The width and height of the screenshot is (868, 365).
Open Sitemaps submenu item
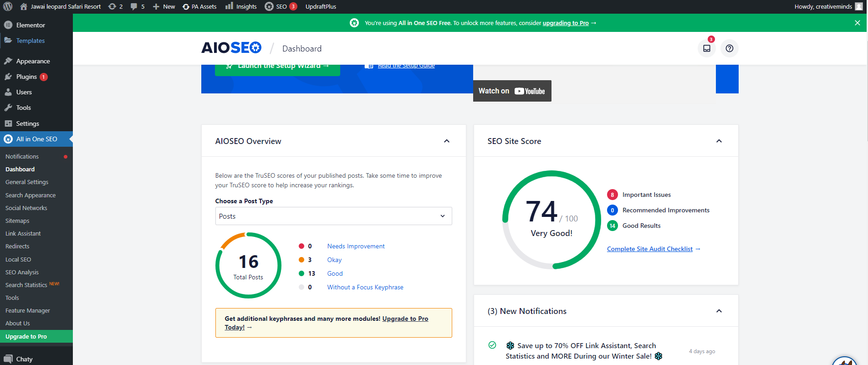(17, 221)
